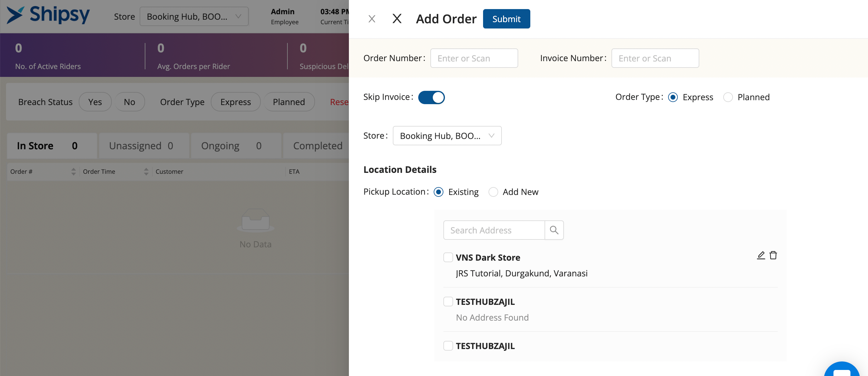868x376 pixels.
Task: Click the edit pencil icon for VNS Dark Store
Action: pyautogui.click(x=760, y=256)
